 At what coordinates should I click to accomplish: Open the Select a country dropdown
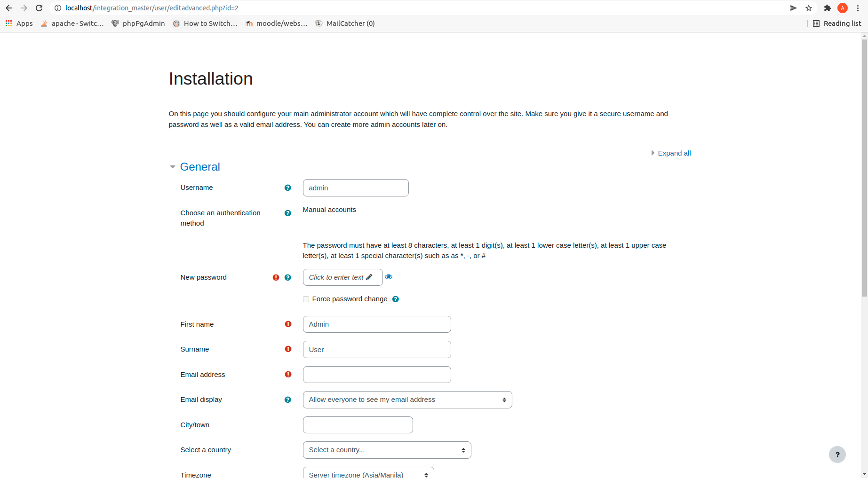click(x=387, y=450)
